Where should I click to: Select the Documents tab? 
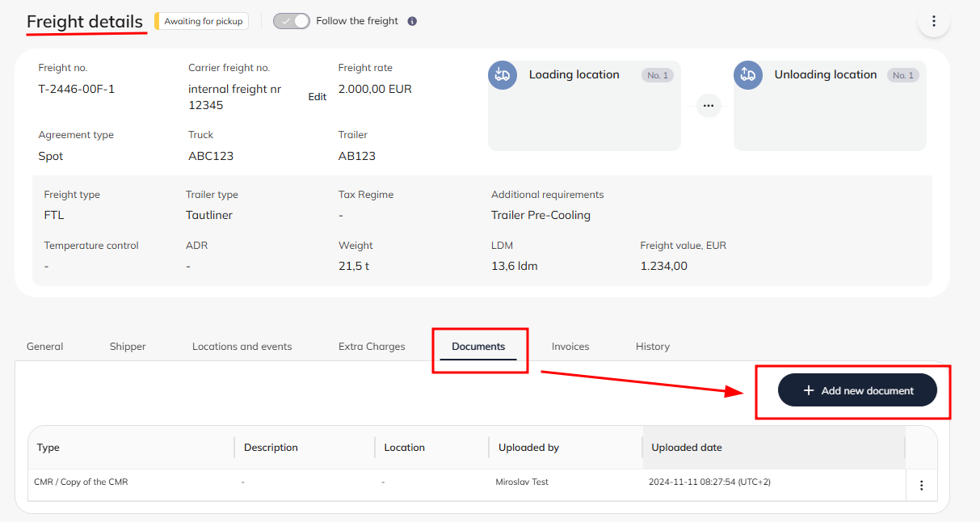[x=478, y=347]
